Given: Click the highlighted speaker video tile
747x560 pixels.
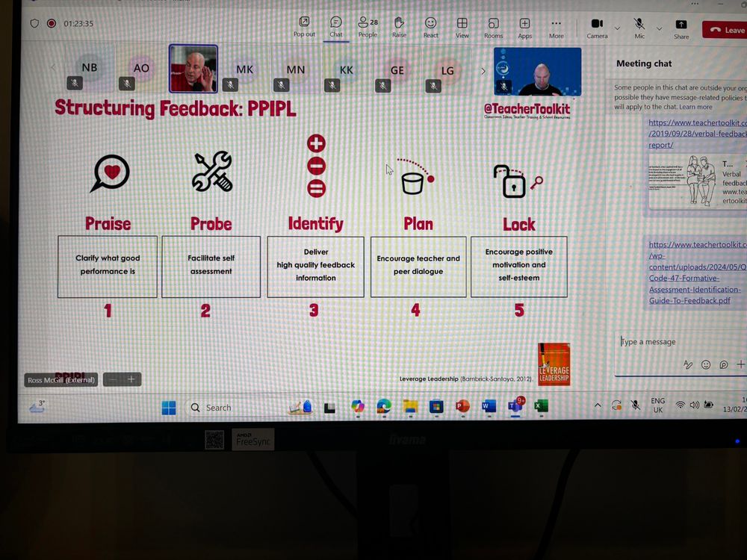Looking at the screenshot, I should (193, 69).
